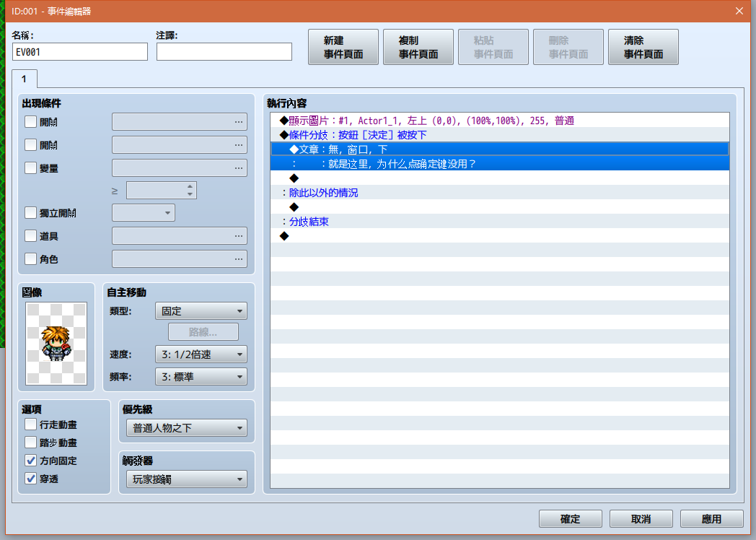Image resolution: width=756 pixels, height=540 pixels.
Task: Confirm with the 確定 button
Action: click(571, 519)
